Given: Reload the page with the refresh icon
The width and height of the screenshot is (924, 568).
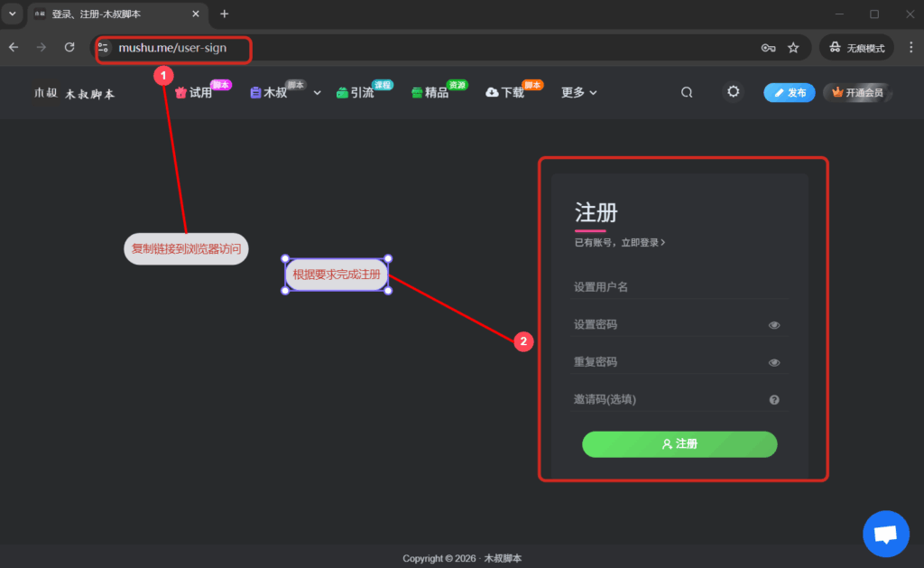Looking at the screenshot, I should click(69, 47).
